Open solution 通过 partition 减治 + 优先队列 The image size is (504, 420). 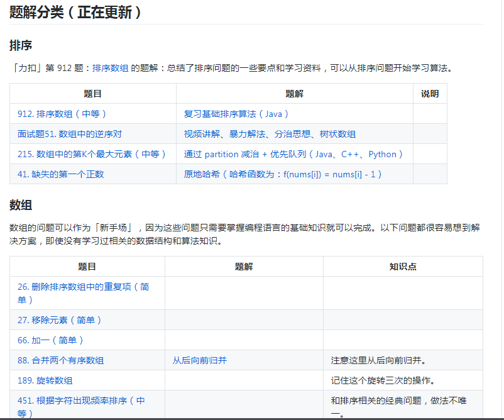(293, 154)
